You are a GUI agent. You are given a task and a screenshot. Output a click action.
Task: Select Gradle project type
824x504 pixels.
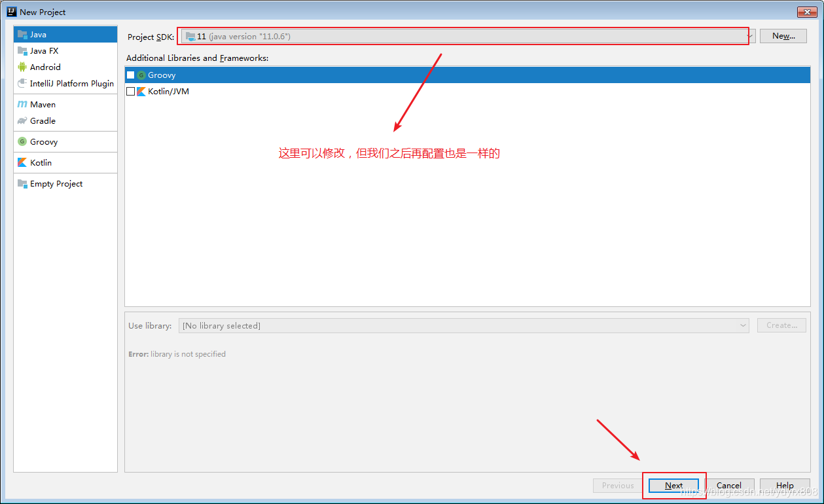[x=65, y=120]
